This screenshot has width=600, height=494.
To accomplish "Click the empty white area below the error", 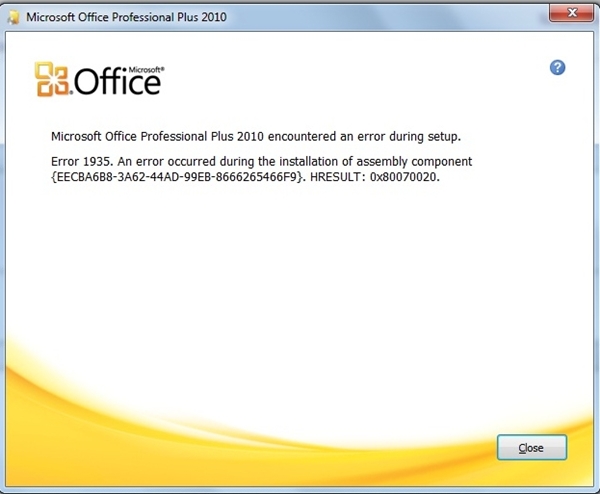I will (300, 260).
